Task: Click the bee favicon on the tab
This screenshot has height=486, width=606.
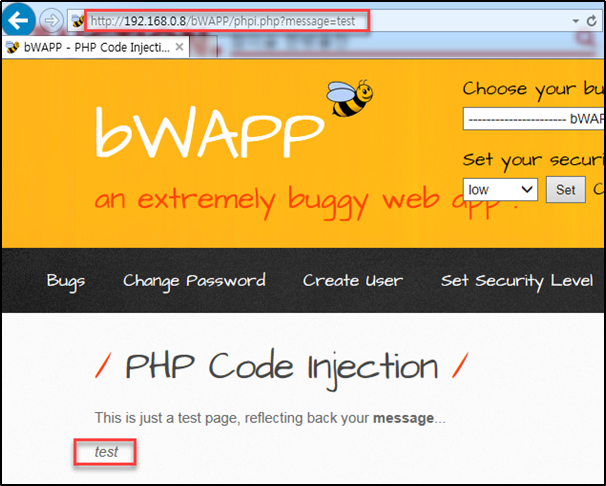Action: pos(13,48)
